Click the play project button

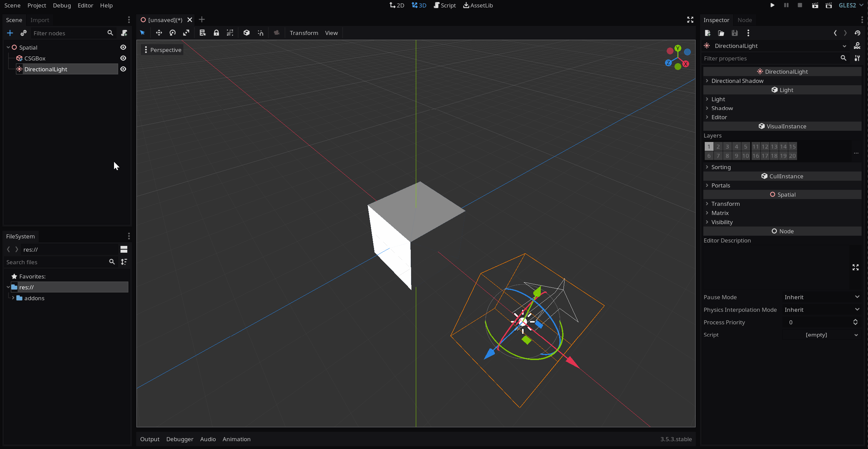click(x=772, y=5)
